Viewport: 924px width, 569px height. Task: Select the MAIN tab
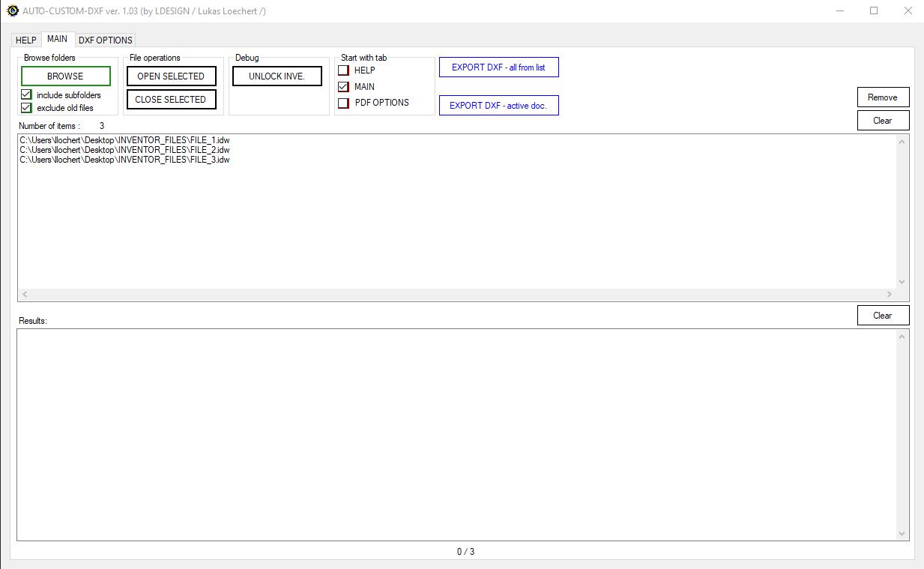(x=57, y=39)
